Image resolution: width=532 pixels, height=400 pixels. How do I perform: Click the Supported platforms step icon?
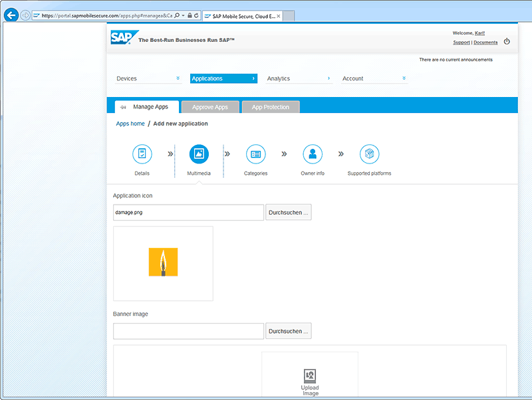click(369, 154)
